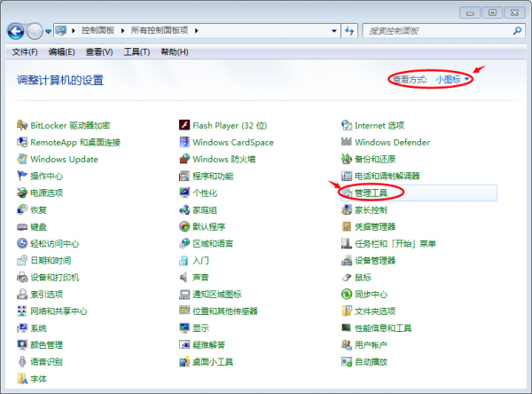The height and width of the screenshot is (394, 532).
Task: Open the Internet 选项 link
Action: (379, 125)
